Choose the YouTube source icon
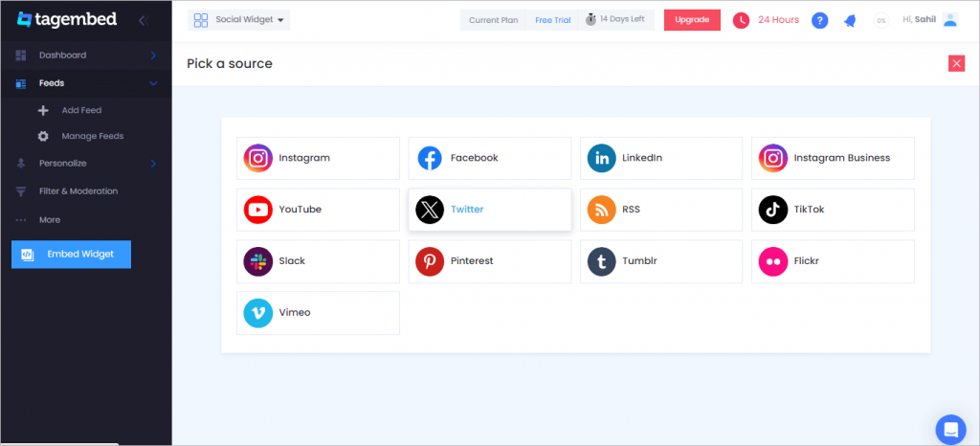This screenshot has height=446, width=980. pos(258,210)
